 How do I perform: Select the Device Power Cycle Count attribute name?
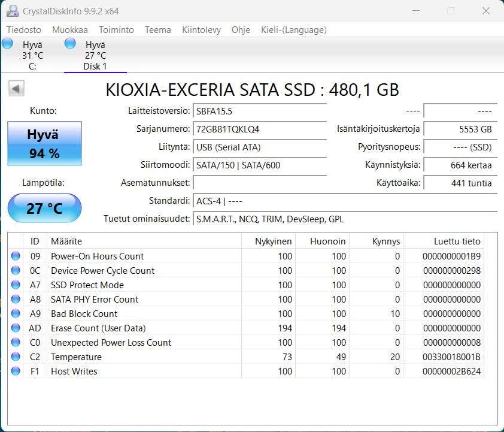[102, 270]
